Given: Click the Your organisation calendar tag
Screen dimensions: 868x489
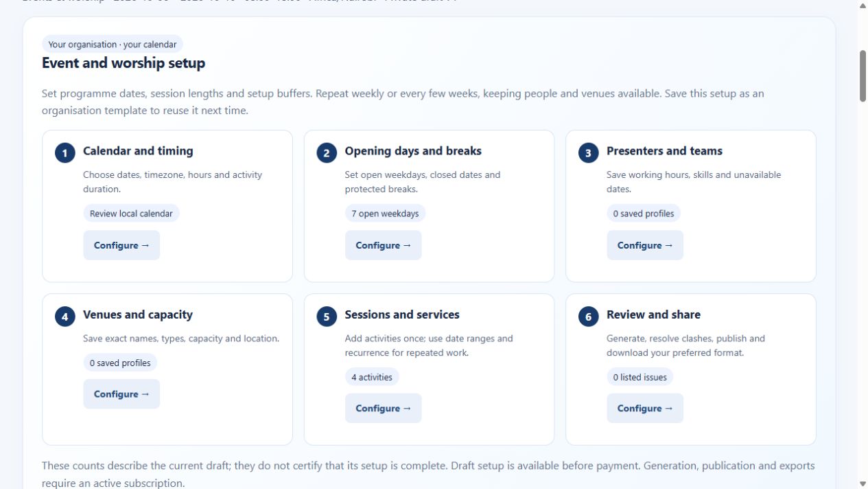Looking at the screenshot, I should pyautogui.click(x=113, y=45).
